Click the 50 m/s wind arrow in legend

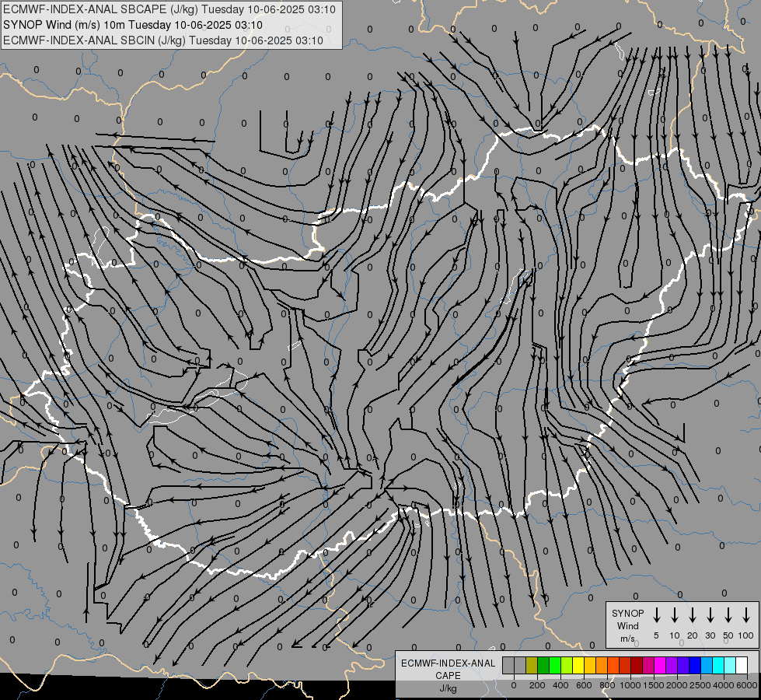728,614
